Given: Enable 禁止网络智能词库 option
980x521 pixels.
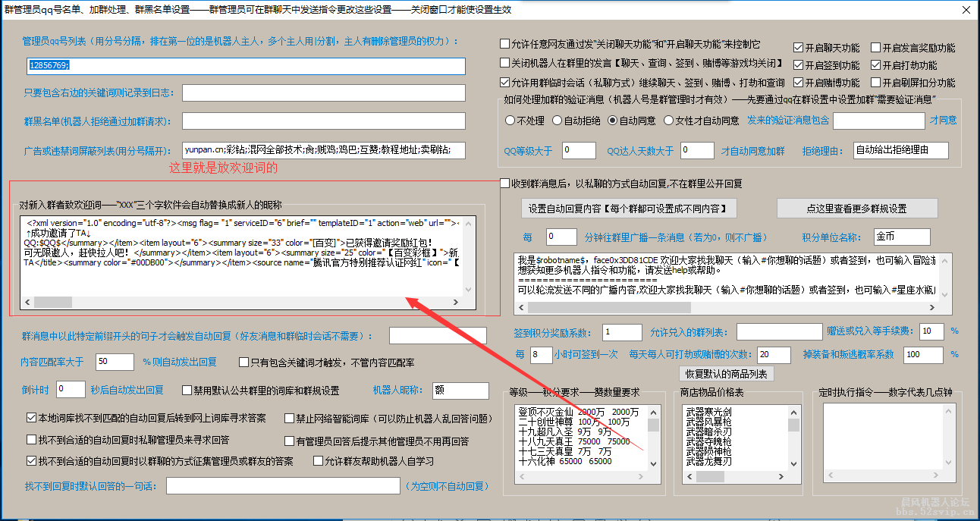Looking at the screenshot, I should pyautogui.click(x=289, y=419).
